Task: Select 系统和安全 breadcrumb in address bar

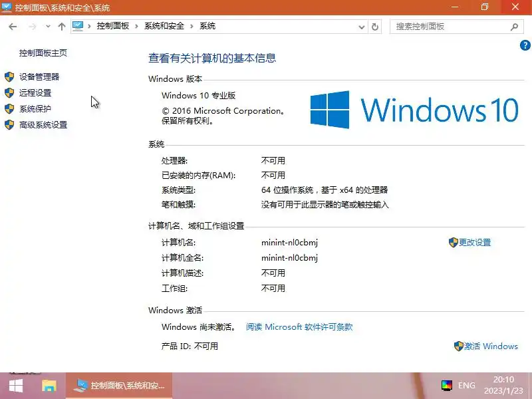Action: tap(164, 26)
